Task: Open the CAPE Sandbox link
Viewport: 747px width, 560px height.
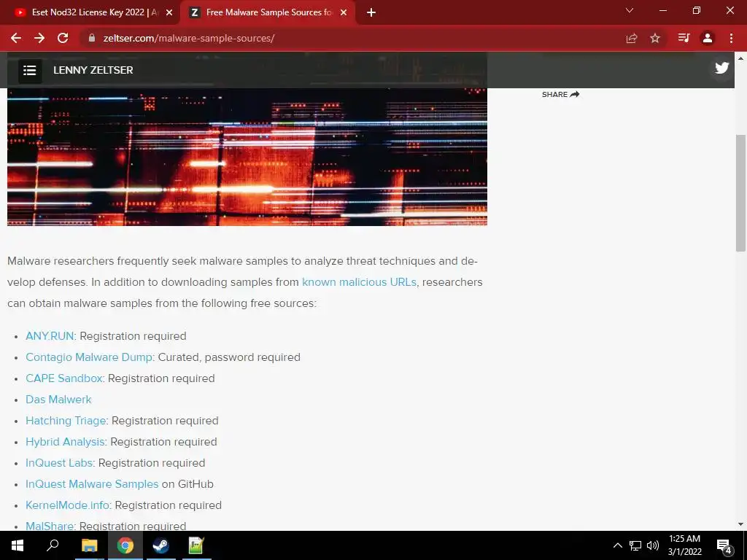Action: pyautogui.click(x=64, y=378)
